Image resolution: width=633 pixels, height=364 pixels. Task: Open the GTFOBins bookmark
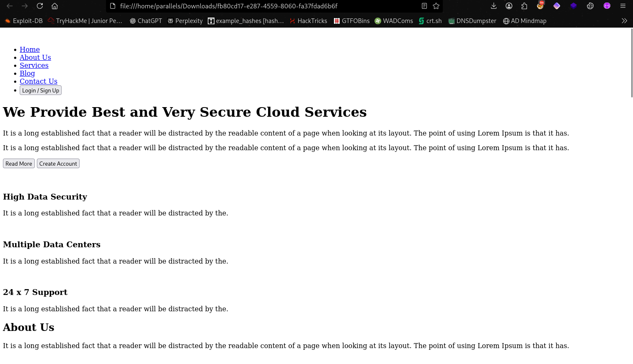pyautogui.click(x=351, y=21)
